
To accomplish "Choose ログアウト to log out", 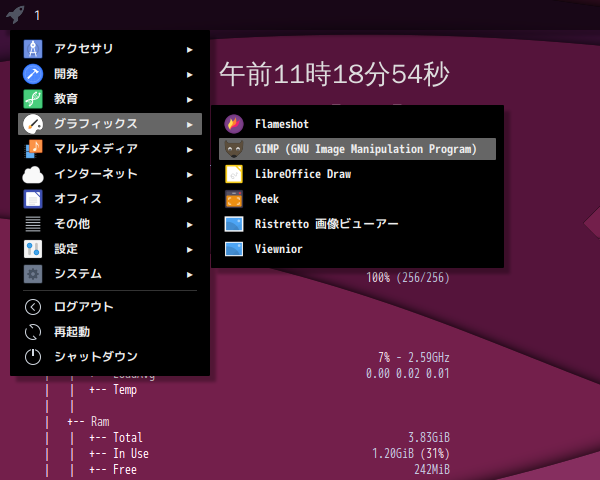I will pos(110,307).
